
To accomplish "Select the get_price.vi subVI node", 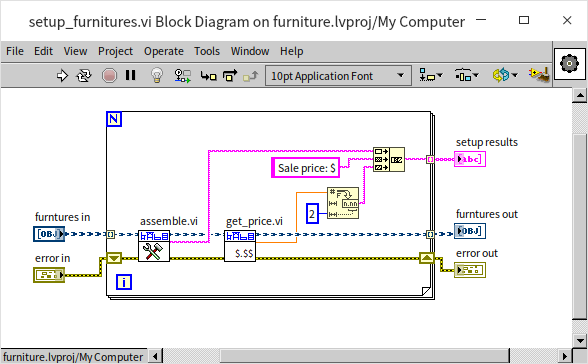I will click(x=240, y=246).
